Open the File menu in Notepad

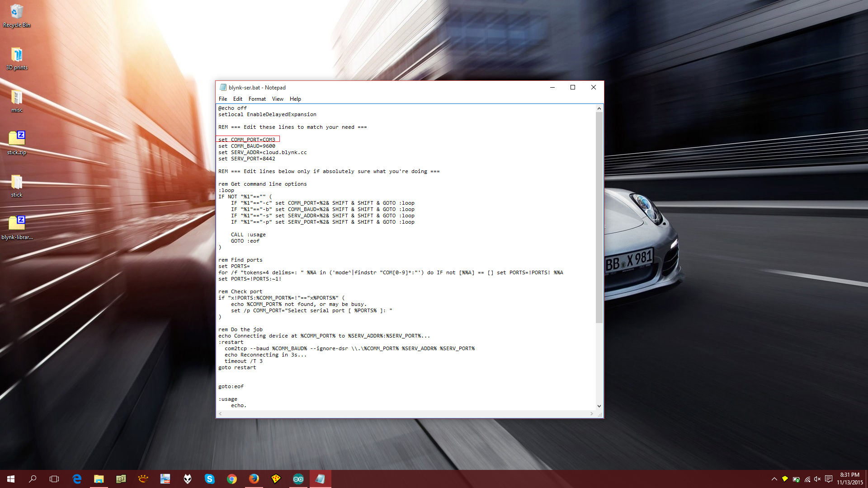click(x=223, y=99)
